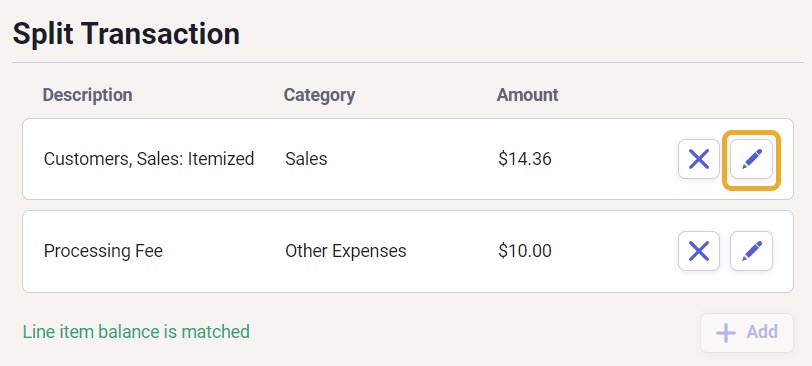Screen dimensions: 812x366
Task: Click the Amount column header
Action: (528, 95)
